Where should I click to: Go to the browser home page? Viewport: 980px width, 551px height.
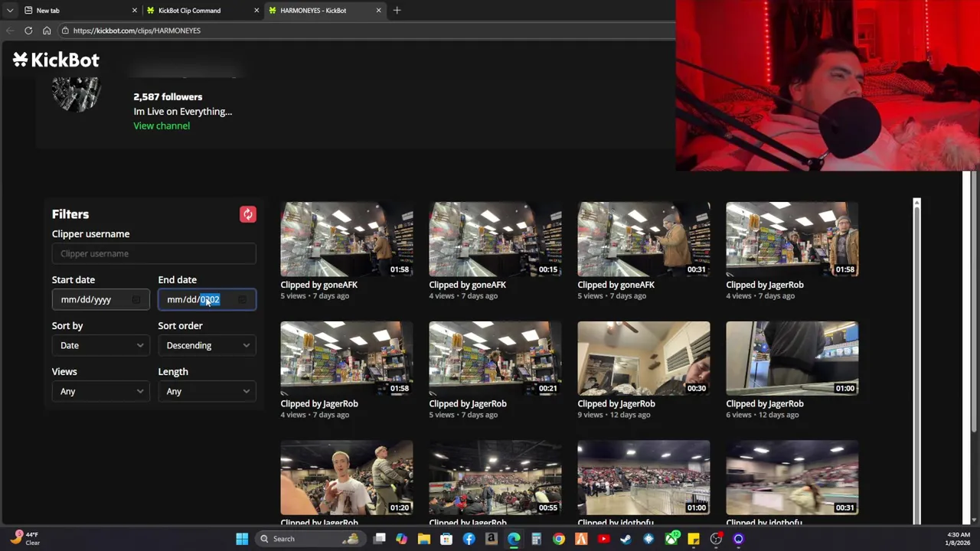pos(47,31)
